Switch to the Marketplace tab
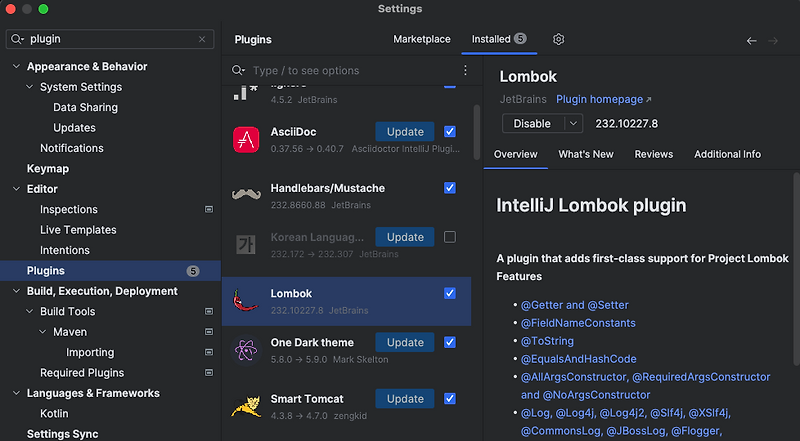The width and height of the screenshot is (800, 441). tap(422, 39)
